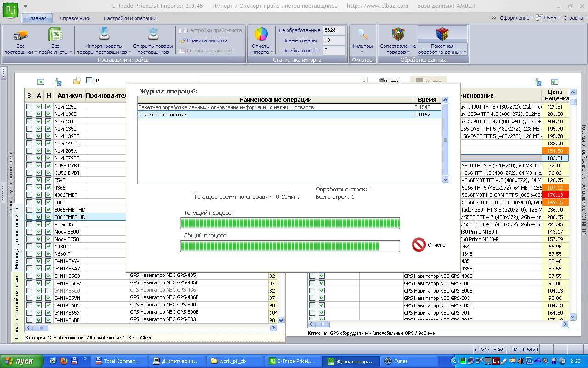The width and height of the screenshot is (588, 368).
Task: Click the 'En' language indicator in tray
Action: (x=496, y=361)
